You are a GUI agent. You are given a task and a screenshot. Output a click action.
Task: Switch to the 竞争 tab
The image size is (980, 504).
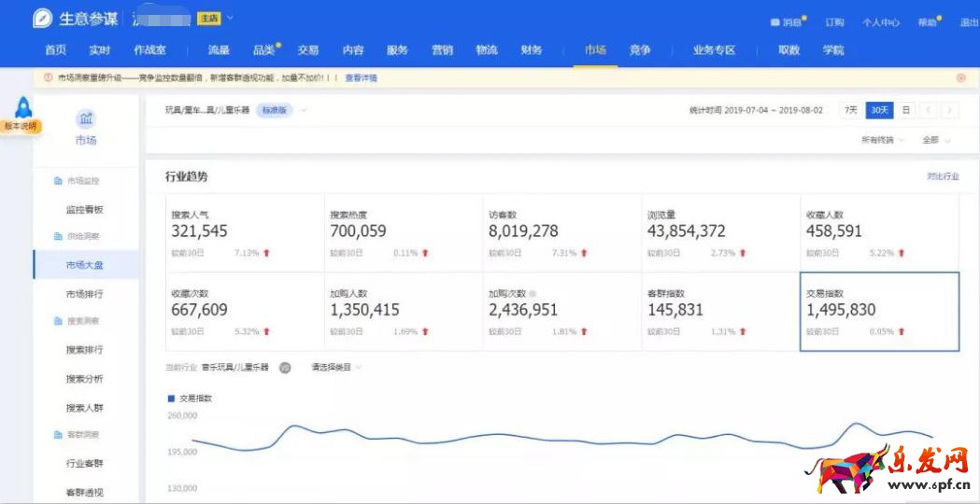pyautogui.click(x=639, y=50)
